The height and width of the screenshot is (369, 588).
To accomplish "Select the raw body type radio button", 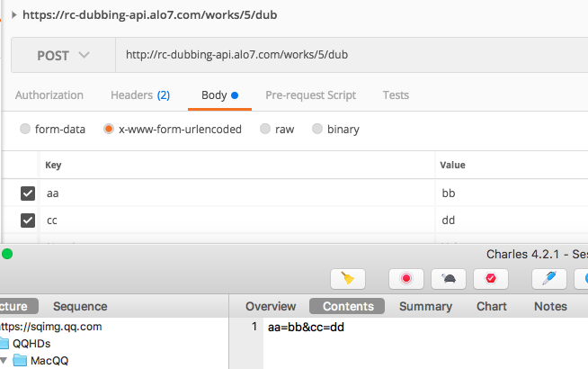I will point(265,129).
